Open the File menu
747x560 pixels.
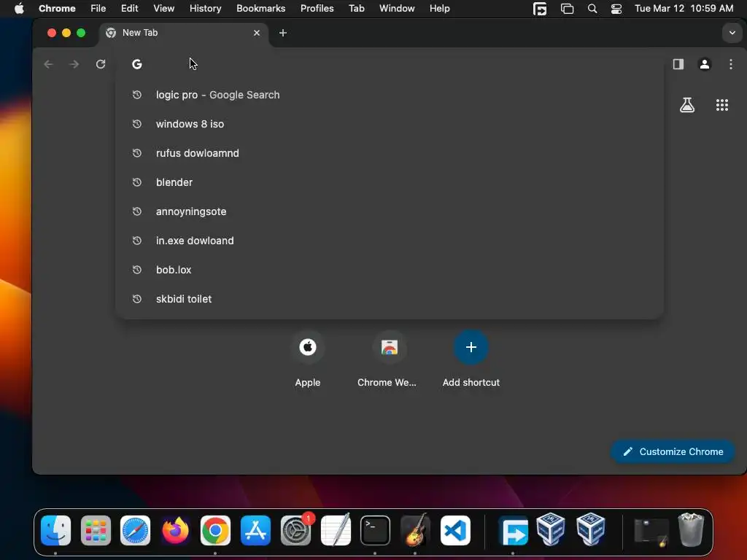pyautogui.click(x=98, y=9)
